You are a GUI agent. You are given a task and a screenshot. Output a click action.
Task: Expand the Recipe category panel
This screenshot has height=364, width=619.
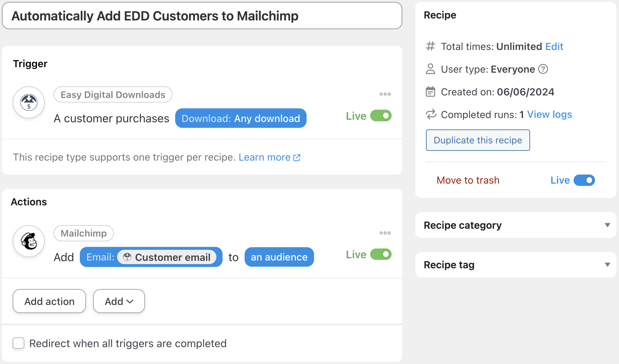coord(607,225)
